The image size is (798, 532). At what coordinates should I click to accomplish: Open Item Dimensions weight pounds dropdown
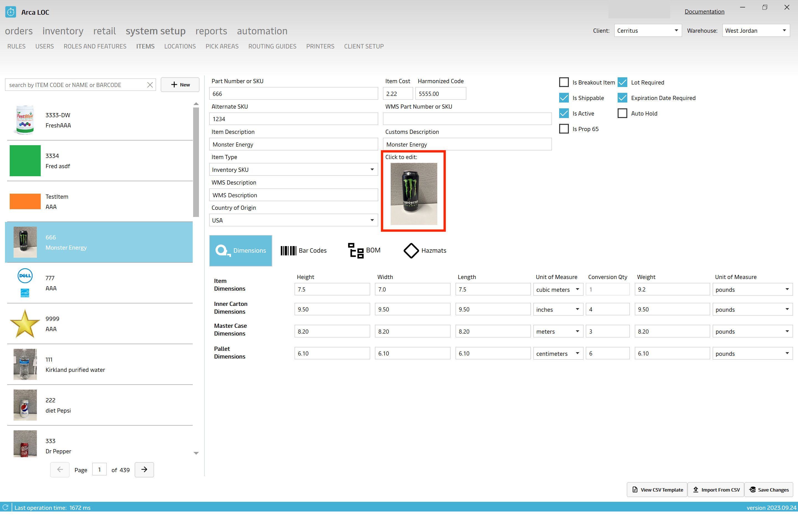point(753,289)
